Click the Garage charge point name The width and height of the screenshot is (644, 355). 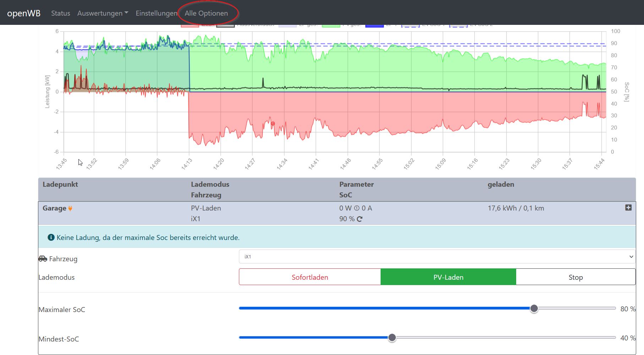pyautogui.click(x=54, y=208)
